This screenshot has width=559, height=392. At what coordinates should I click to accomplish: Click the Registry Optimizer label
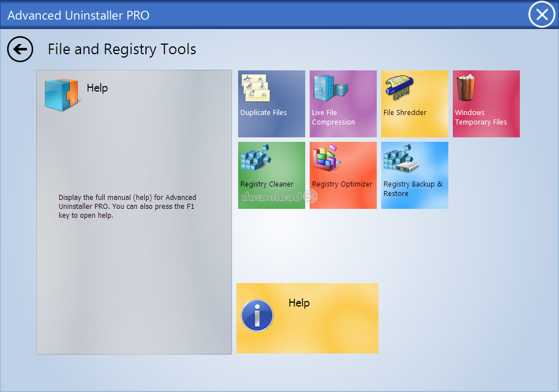(342, 184)
